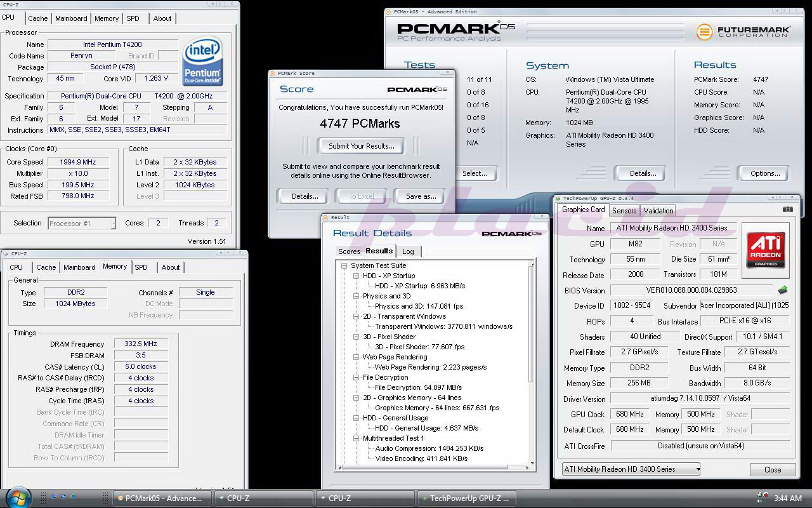The image size is (812, 508).
Task: Open About tab in top CPU-Z window
Action: click(x=162, y=18)
